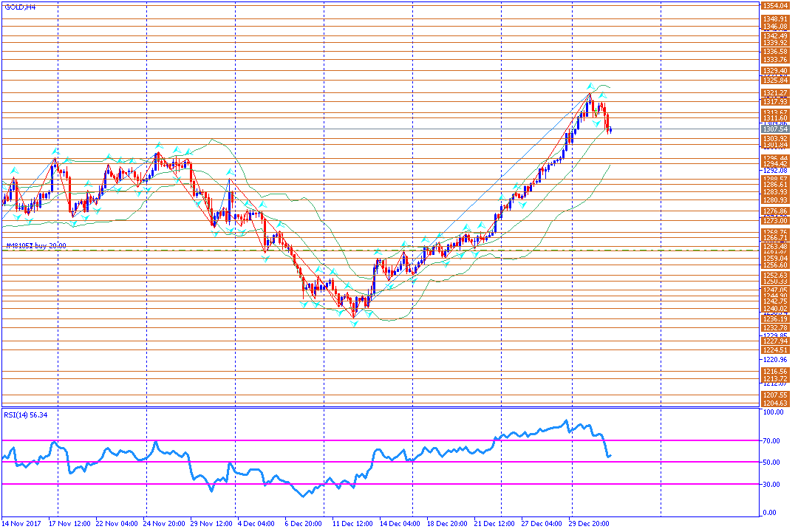This screenshot has height=532, width=798.
Task: Click the RSI 70.00 level value
Action: (x=773, y=441)
